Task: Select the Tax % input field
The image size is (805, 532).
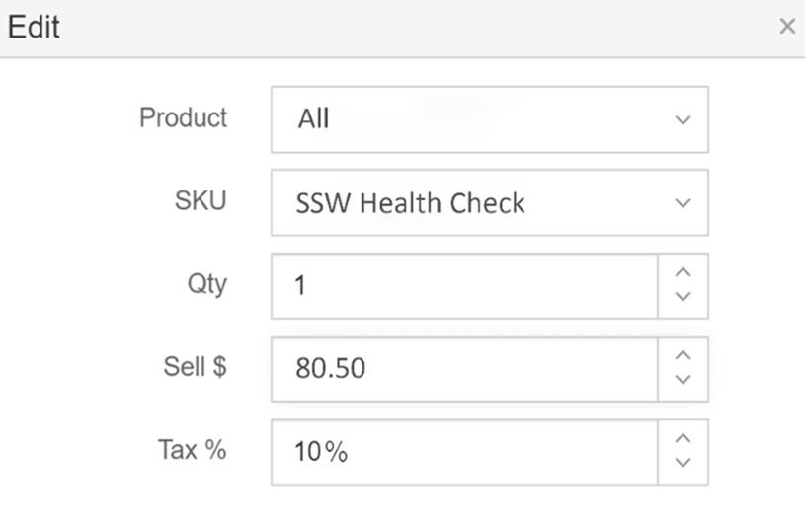Action: [464, 452]
